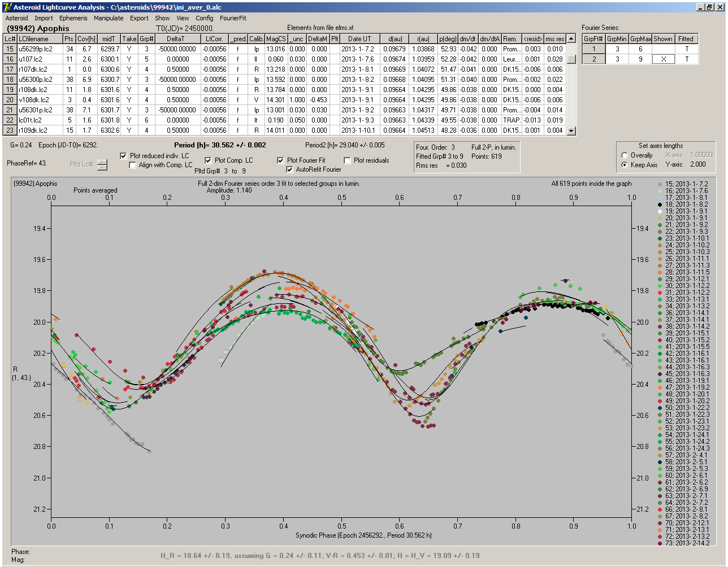728x567 pixels.
Task: Click the Synodic Phase axis label
Action: click(363, 535)
